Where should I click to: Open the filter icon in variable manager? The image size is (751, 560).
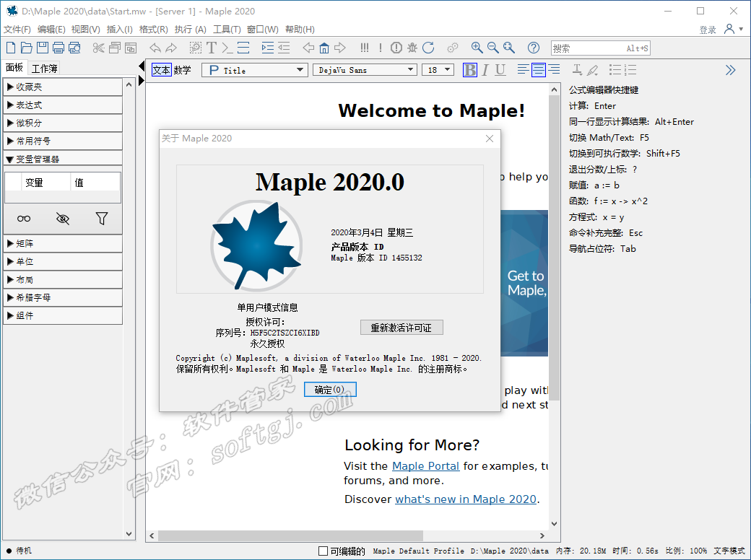(102, 219)
